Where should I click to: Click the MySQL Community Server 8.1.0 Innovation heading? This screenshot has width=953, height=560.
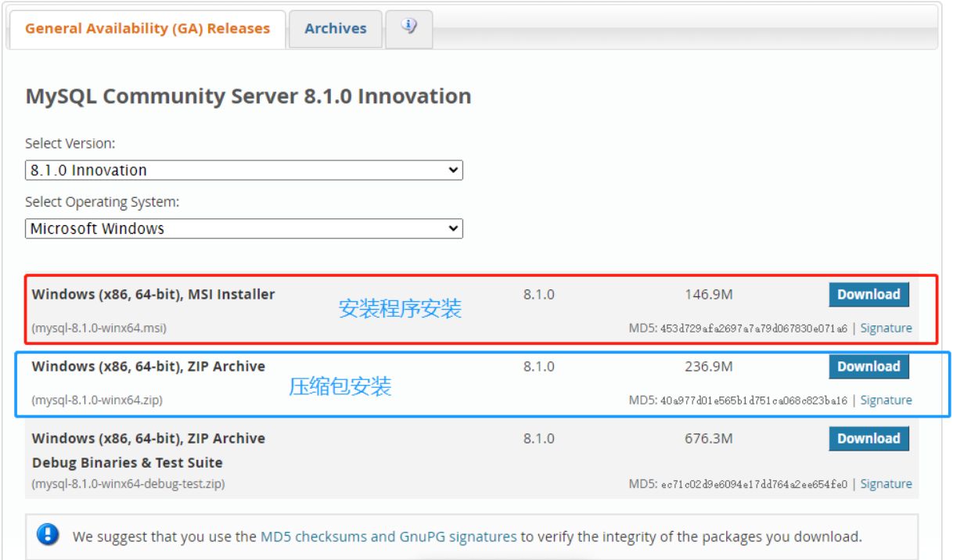coord(248,96)
